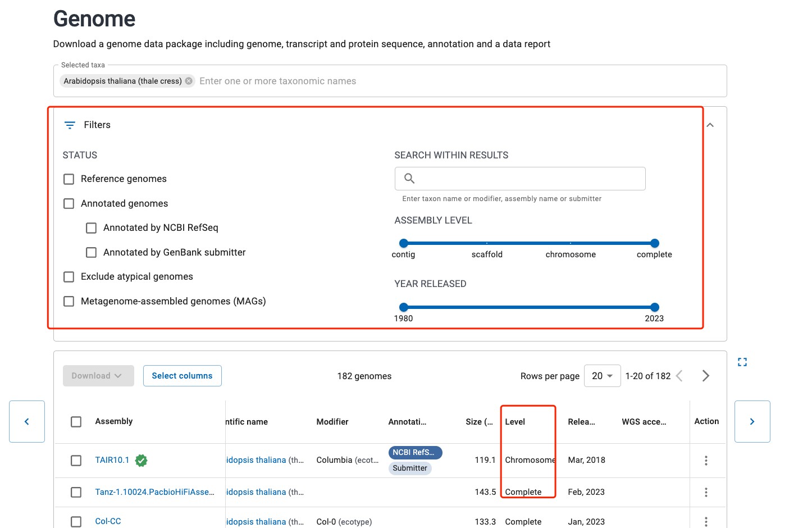Tick Exclude atypical genomes

(69, 277)
